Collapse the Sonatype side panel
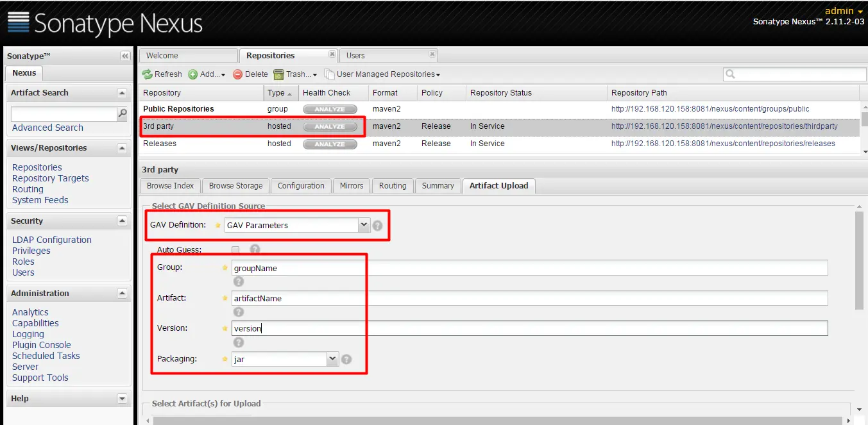This screenshot has width=868, height=425. pyautogui.click(x=125, y=56)
